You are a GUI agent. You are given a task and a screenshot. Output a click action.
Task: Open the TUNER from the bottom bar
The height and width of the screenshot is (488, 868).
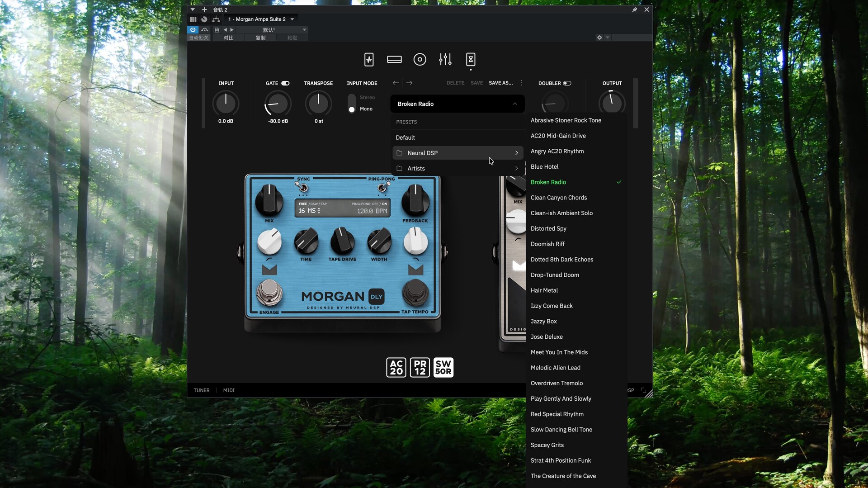[x=202, y=390]
